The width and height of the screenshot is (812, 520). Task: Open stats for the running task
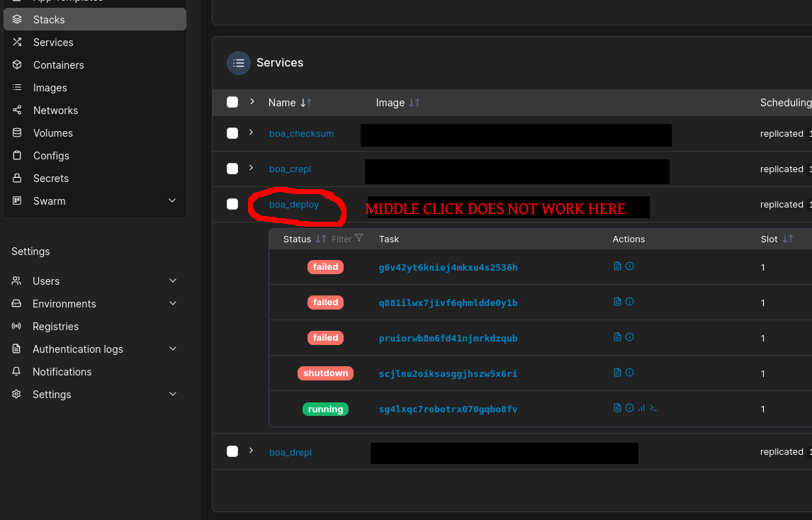641,407
